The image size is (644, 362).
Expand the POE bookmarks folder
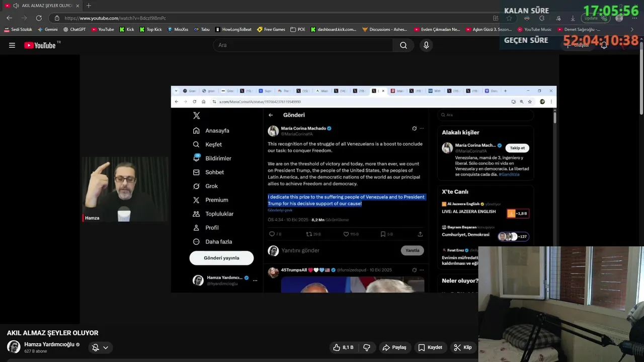pyautogui.click(x=298, y=30)
